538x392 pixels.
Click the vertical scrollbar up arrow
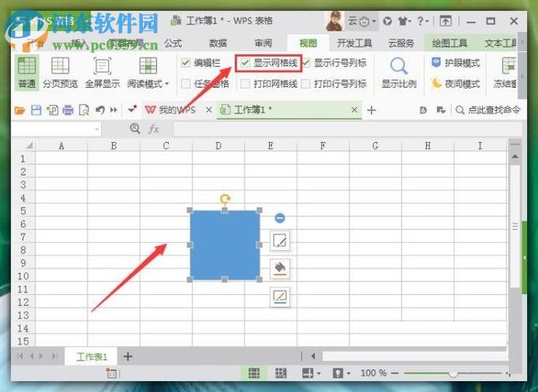(x=515, y=156)
